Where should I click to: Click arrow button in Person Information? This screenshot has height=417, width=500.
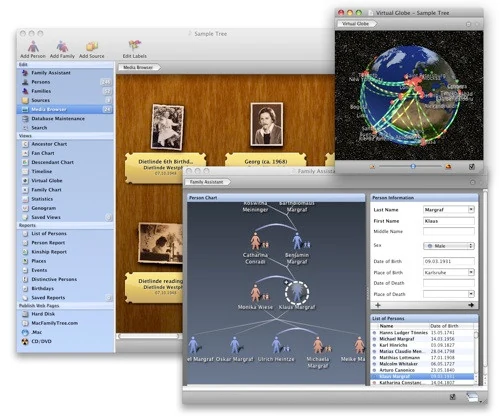[x=471, y=305]
